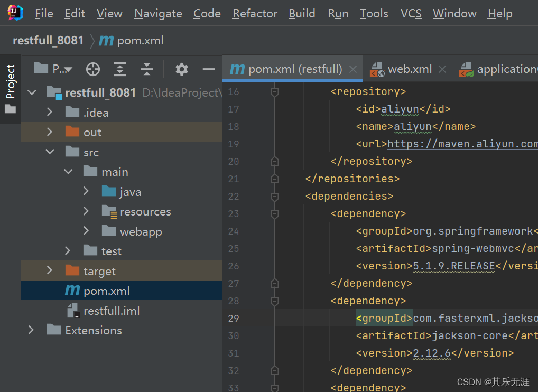Switch to the application context tab

point(498,69)
